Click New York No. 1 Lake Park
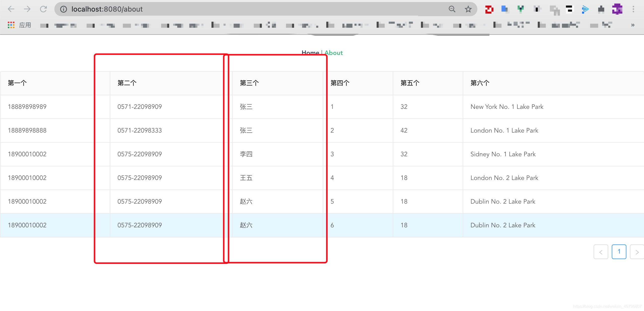 (x=507, y=107)
